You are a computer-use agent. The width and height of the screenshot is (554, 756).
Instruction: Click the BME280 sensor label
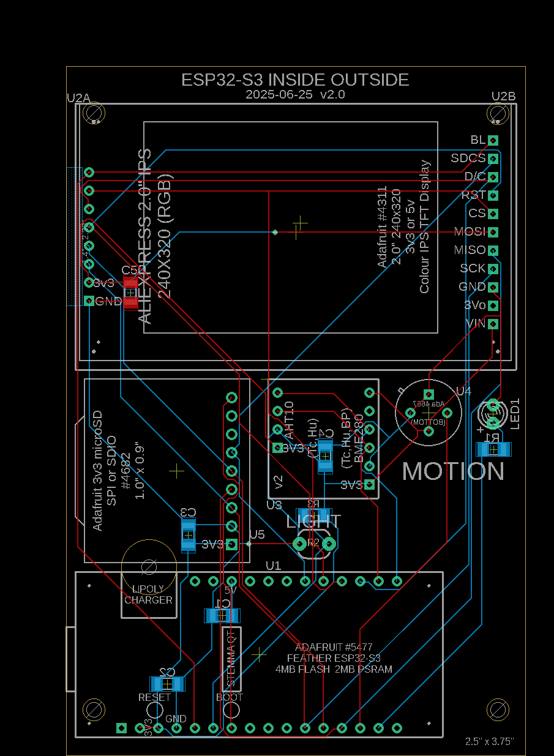359,438
